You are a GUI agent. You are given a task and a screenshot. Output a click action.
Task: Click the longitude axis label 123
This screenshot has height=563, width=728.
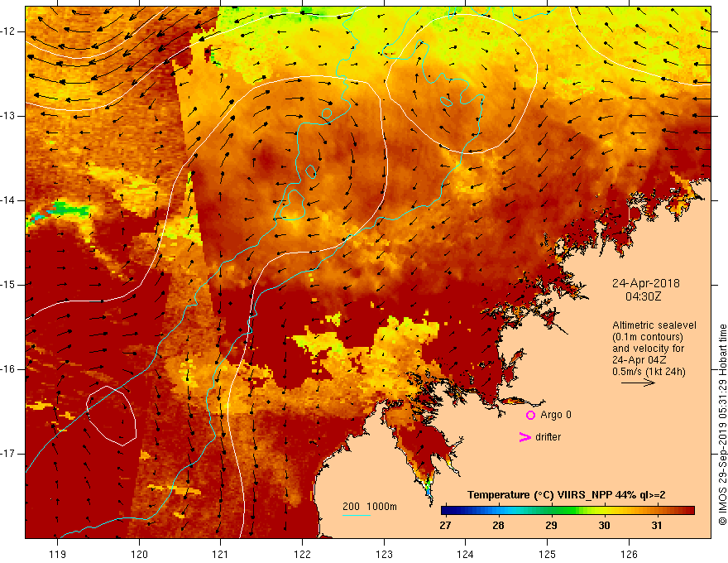pyautogui.click(x=384, y=554)
